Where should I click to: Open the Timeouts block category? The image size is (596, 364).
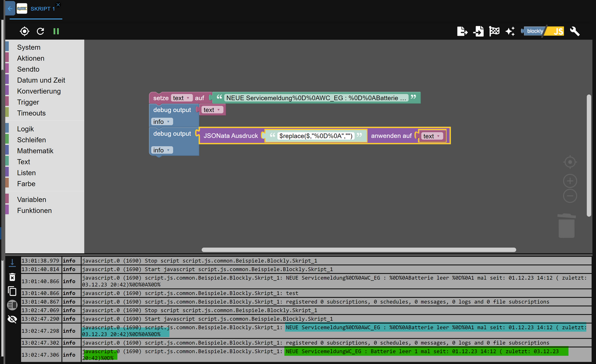31,113
